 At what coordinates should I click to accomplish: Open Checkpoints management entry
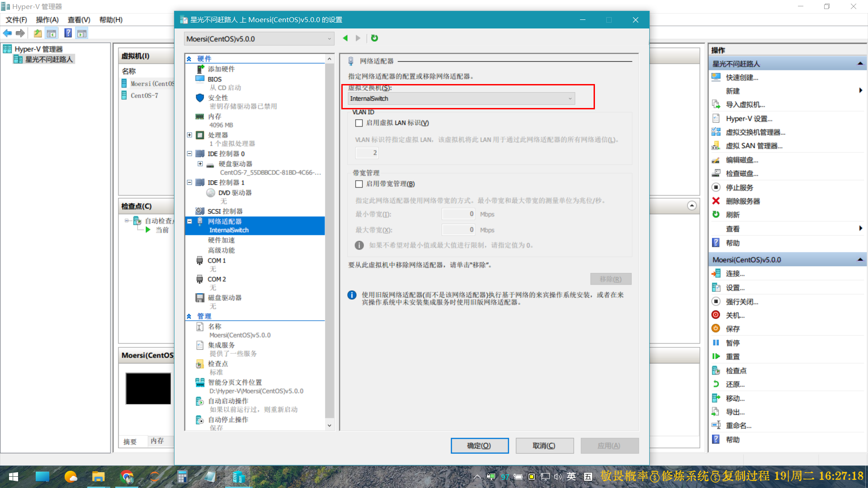(217, 363)
